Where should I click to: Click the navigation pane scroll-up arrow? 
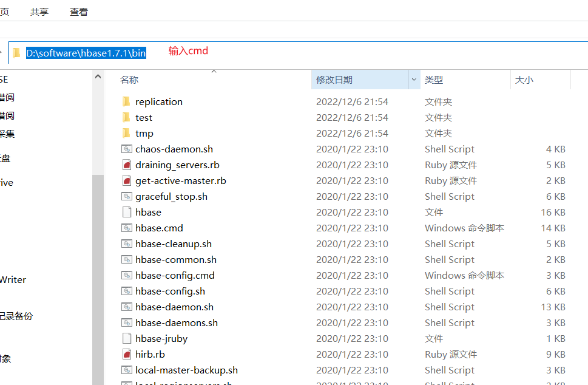(x=98, y=77)
